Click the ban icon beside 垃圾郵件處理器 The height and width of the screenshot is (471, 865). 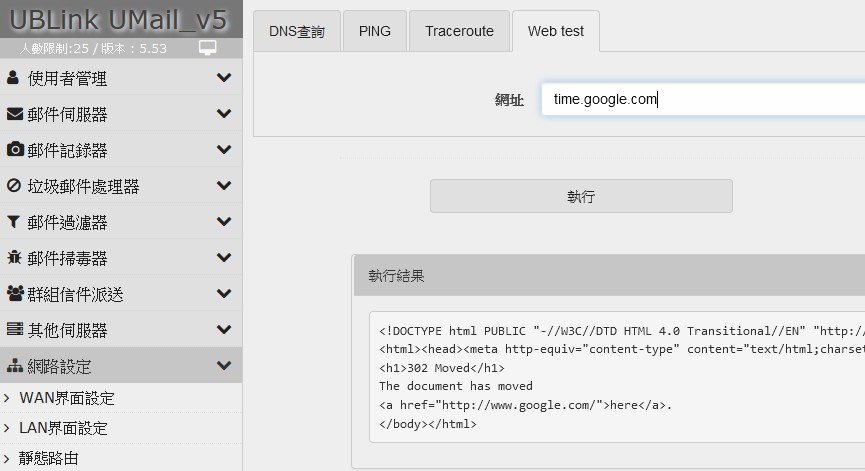pyautogui.click(x=15, y=186)
